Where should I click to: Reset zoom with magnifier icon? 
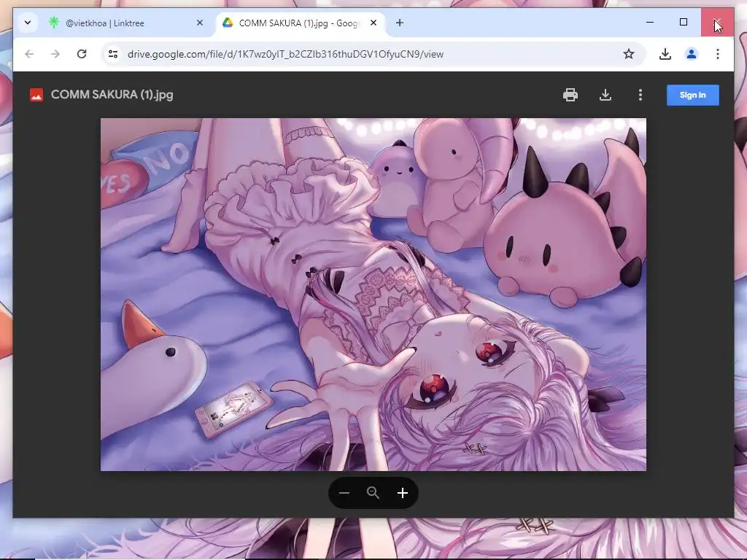tap(373, 493)
